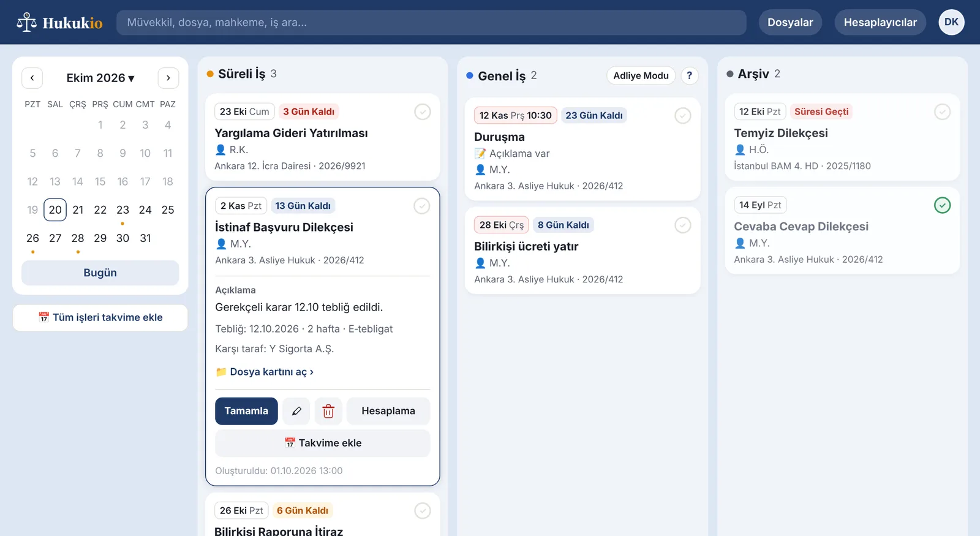Open the DK user avatar menu
980x536 pixels.
click(951, 22)
